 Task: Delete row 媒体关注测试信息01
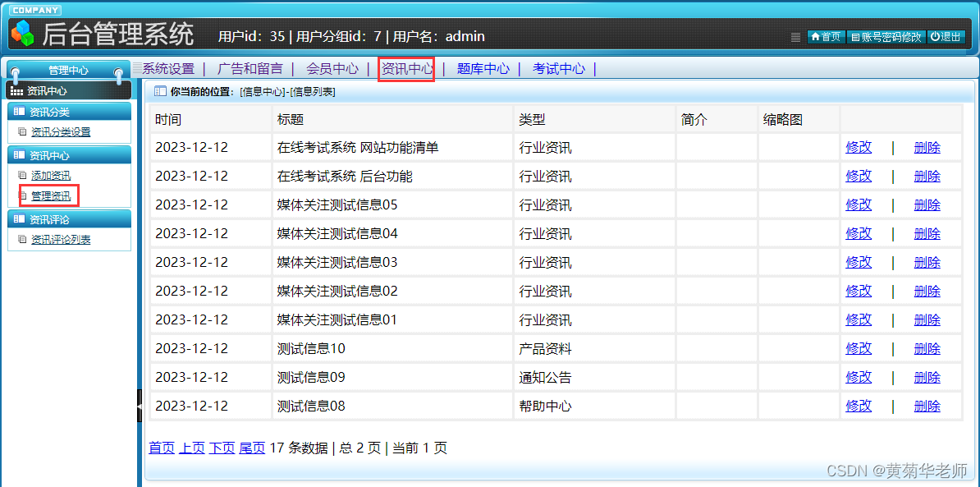[x=927, y=320]
